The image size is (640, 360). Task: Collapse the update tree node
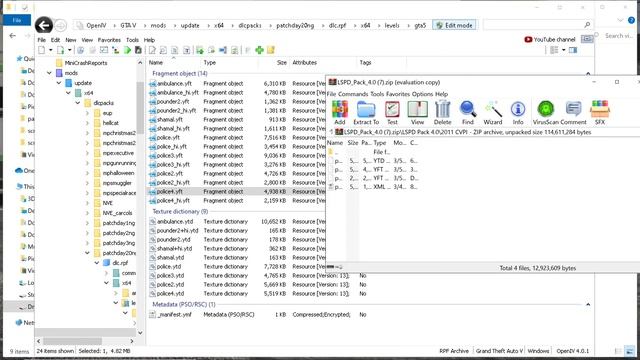pos(59,83)
